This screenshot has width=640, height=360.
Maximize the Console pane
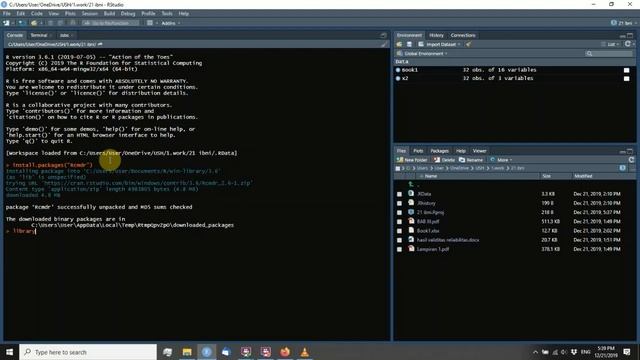(383, 36)
